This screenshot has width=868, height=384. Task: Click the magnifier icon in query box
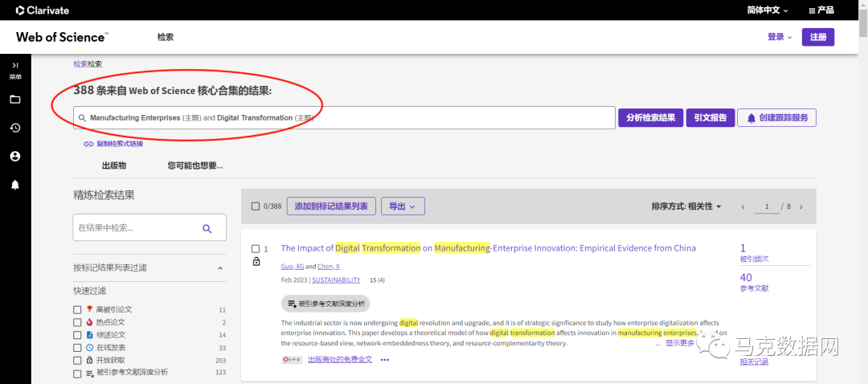tap(82, 118)
